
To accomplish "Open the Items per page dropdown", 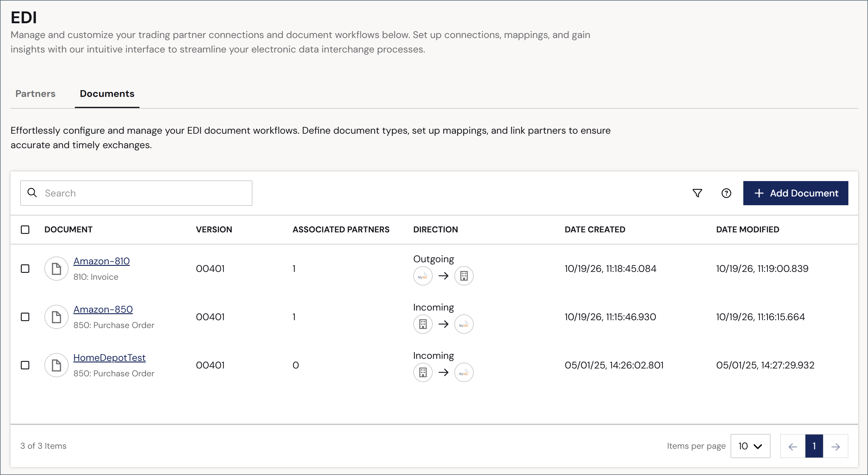I will click(x=750, y=446).
